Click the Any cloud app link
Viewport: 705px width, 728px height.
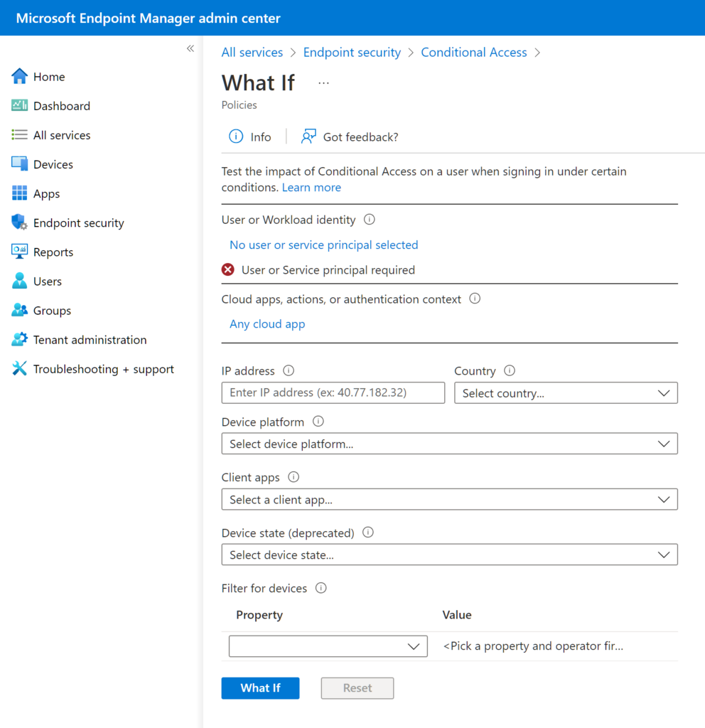(267, 324)
